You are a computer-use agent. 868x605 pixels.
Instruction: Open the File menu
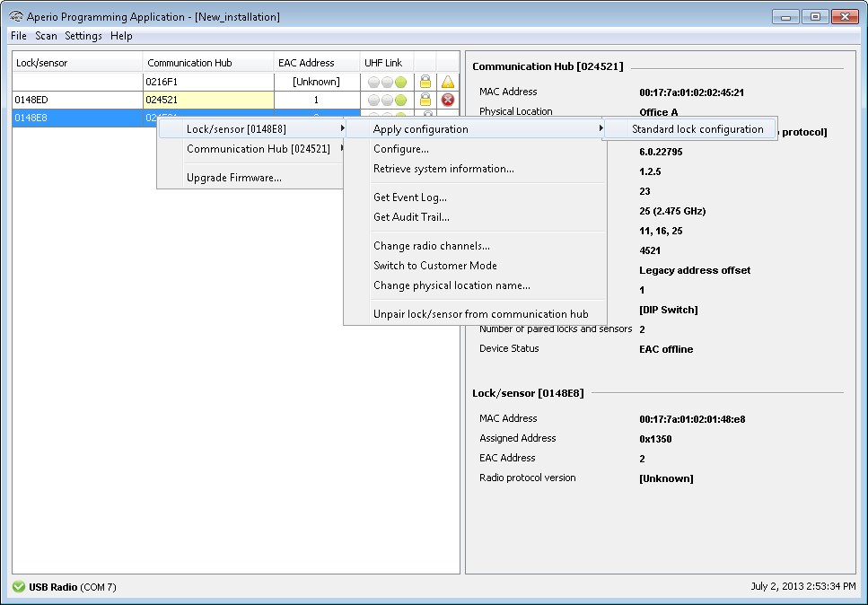point(18,36)
